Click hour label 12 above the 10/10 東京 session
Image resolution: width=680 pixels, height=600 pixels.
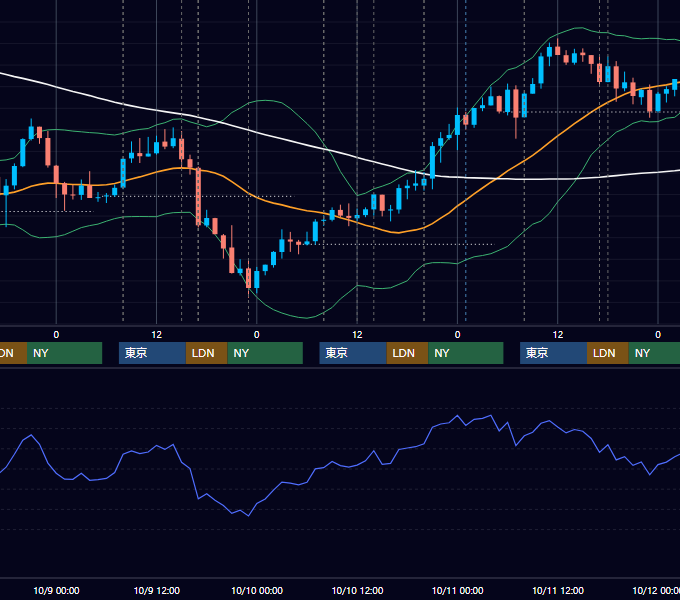(x=357, y=335)
